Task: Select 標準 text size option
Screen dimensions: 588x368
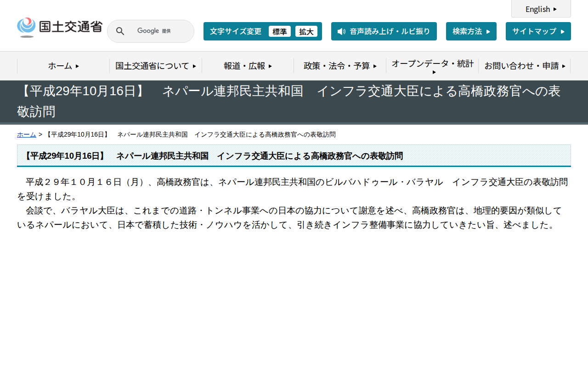Action: pos(279,31)
